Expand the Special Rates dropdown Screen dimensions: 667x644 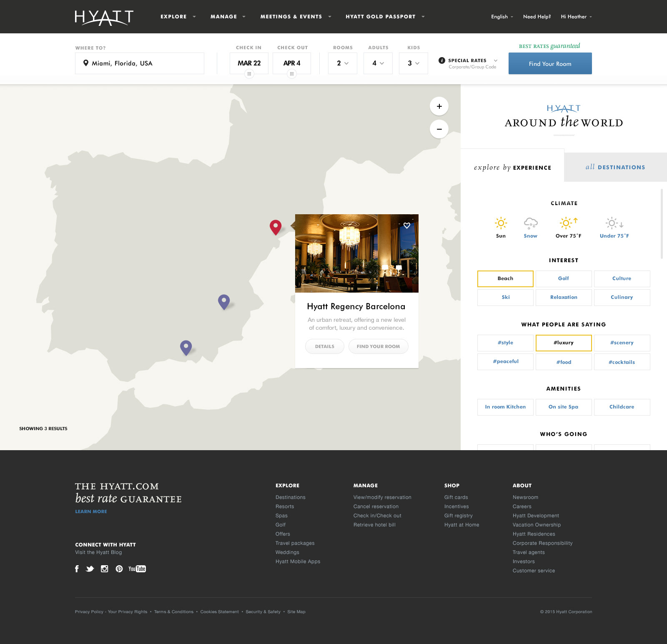[496, 60]
